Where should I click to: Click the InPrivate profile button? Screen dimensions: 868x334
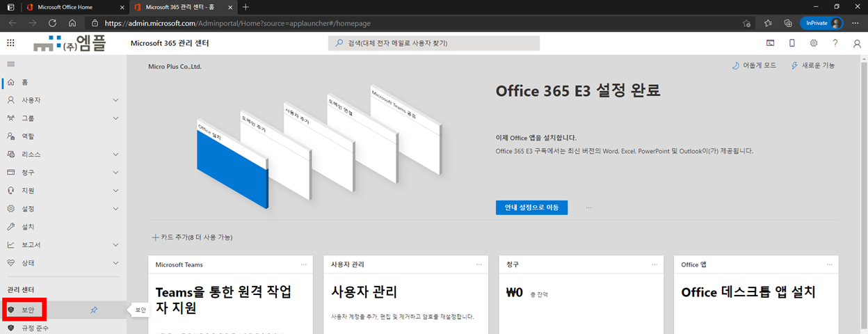(821, 23)
